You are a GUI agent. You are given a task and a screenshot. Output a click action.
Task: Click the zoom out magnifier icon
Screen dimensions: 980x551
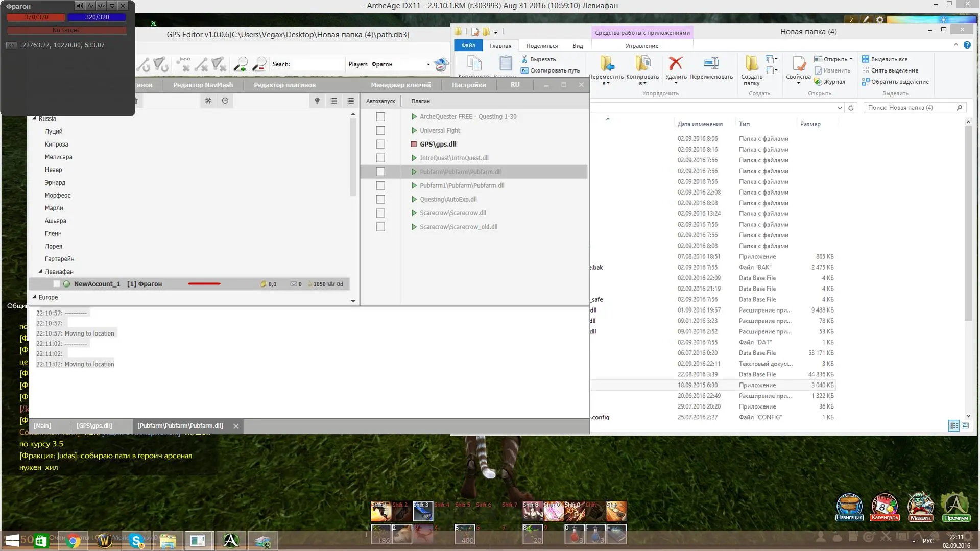pos(259,64)
